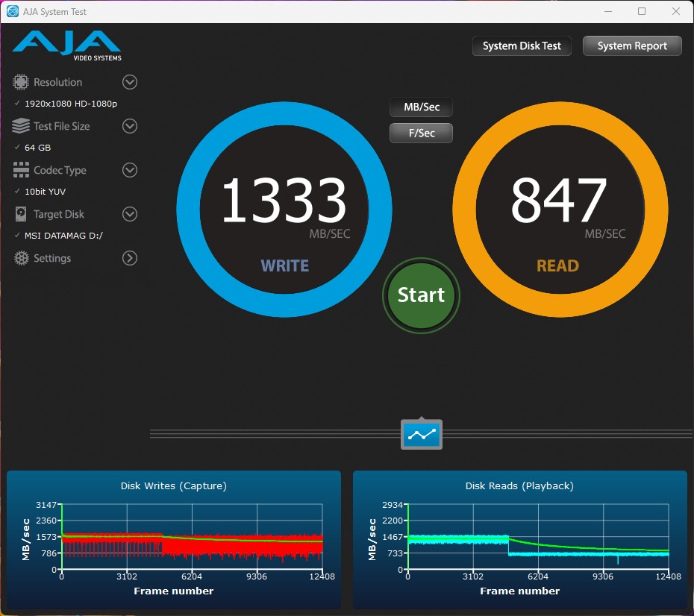Image resolution: width=694 pixels, height=616 pixels.
Task: Click the Target Disk drive icon
Action: coord(21,214)
